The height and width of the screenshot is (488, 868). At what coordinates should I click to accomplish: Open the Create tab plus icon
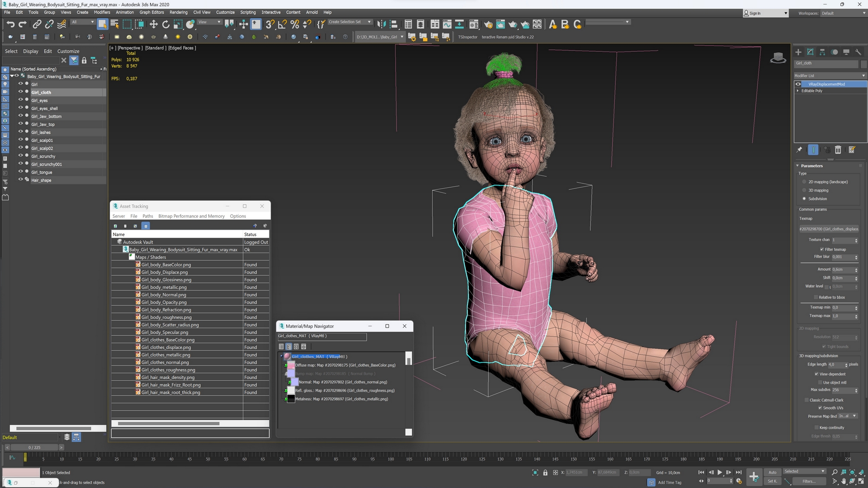[x=798, y=52]
